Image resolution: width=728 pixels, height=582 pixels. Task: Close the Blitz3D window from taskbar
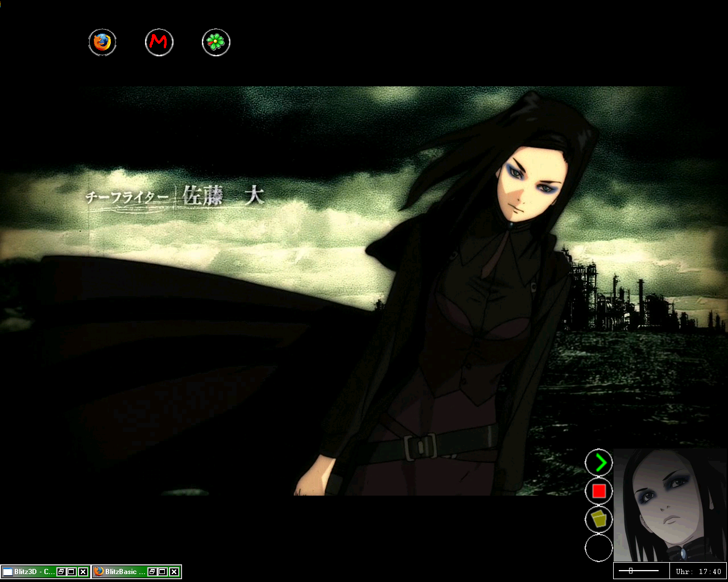pyautogui.click(x=83, y=572)
